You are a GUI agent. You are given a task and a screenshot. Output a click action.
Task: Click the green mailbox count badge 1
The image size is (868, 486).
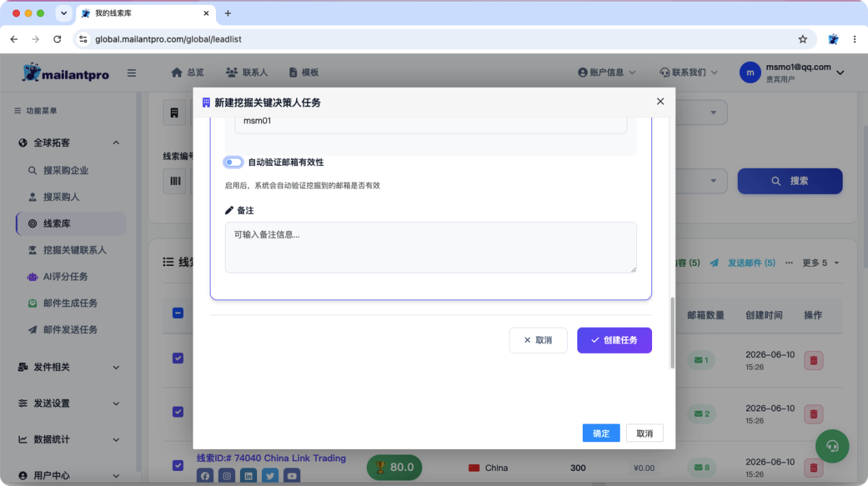(x=701, y=360)
